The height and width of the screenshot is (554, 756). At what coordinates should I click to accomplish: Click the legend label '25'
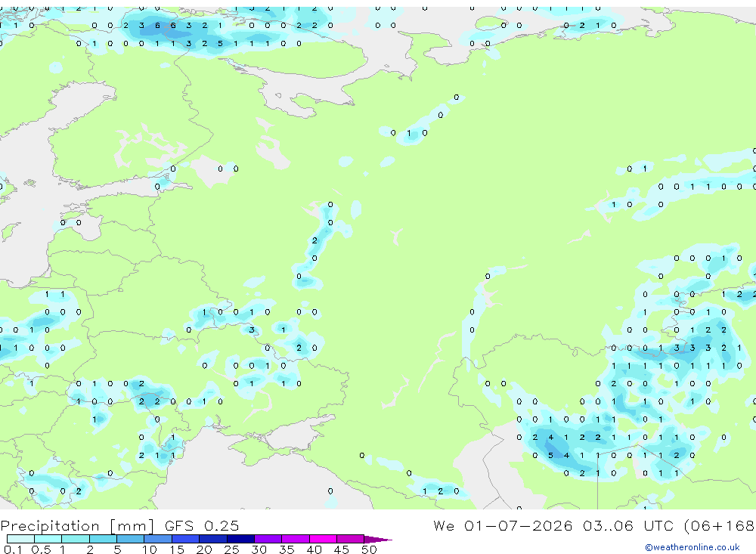point(231,549)
